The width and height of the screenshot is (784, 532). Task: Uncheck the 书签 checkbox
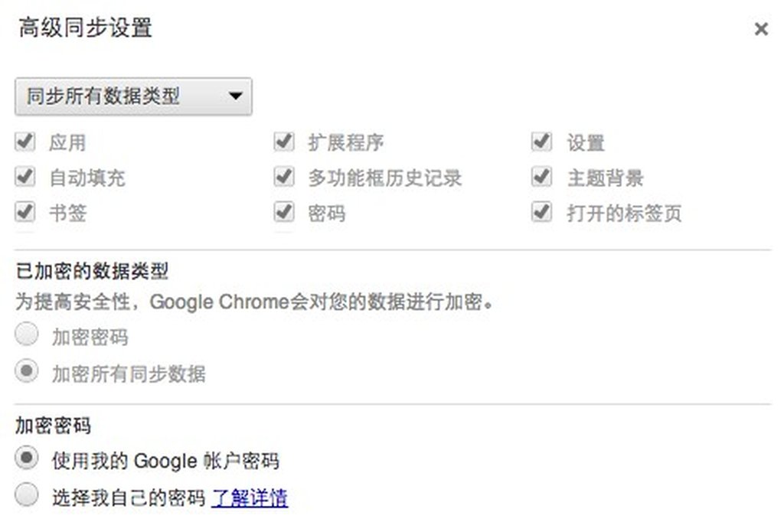pyautogui.click(x=25, y=211)
